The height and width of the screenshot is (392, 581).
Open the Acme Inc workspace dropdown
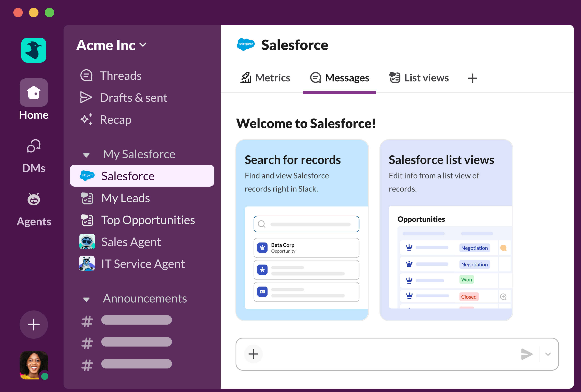coord(111,45)
